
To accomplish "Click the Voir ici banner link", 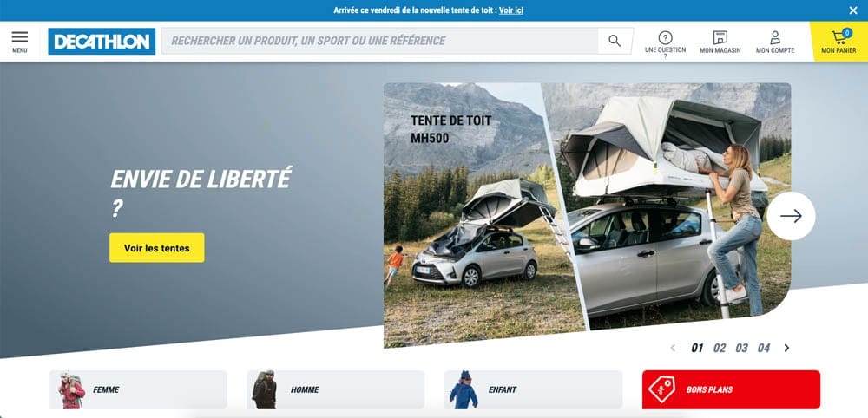I will [510, 10].
